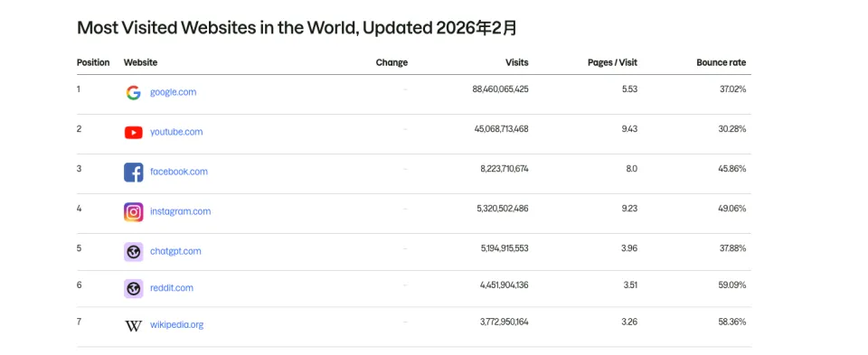The height and width of the screenshot is (355, 868).
Task: Click pages per visit value 3.51
Action: [630, 285]
